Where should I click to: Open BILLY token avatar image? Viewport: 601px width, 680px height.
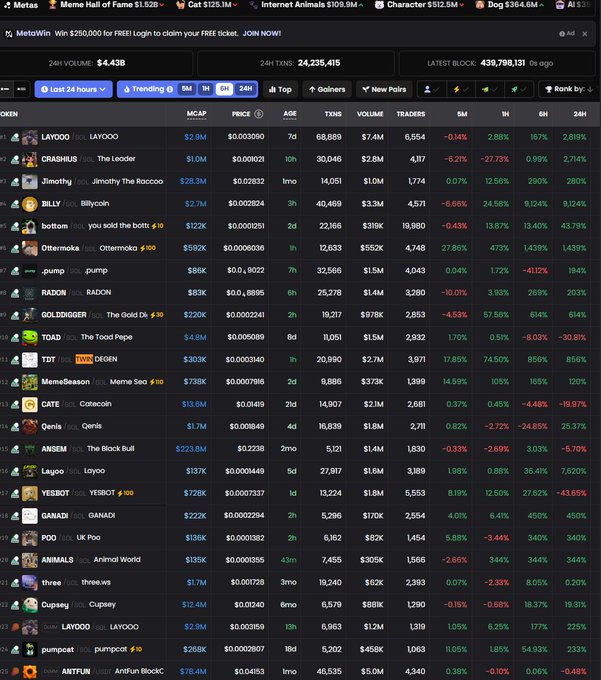coord(29,204)
